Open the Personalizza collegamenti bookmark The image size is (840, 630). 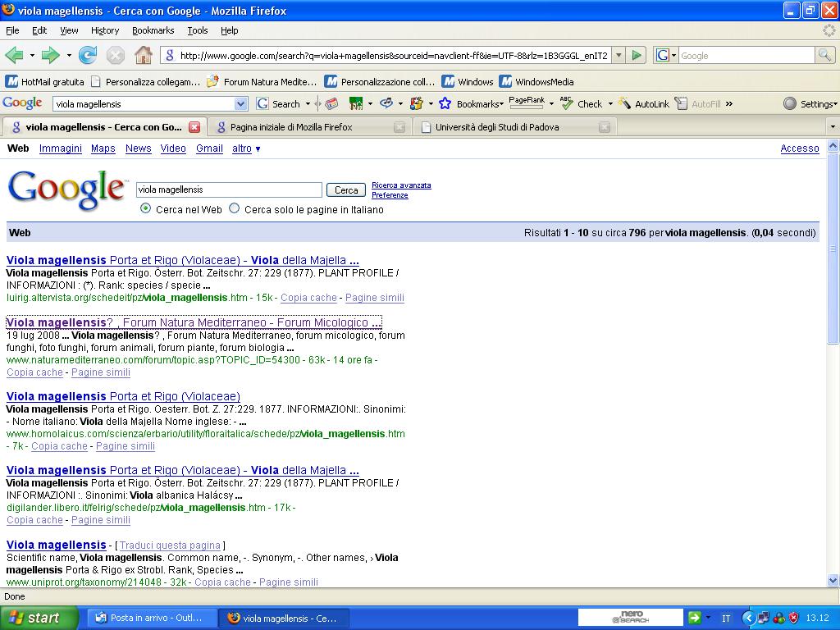(145, 82)
